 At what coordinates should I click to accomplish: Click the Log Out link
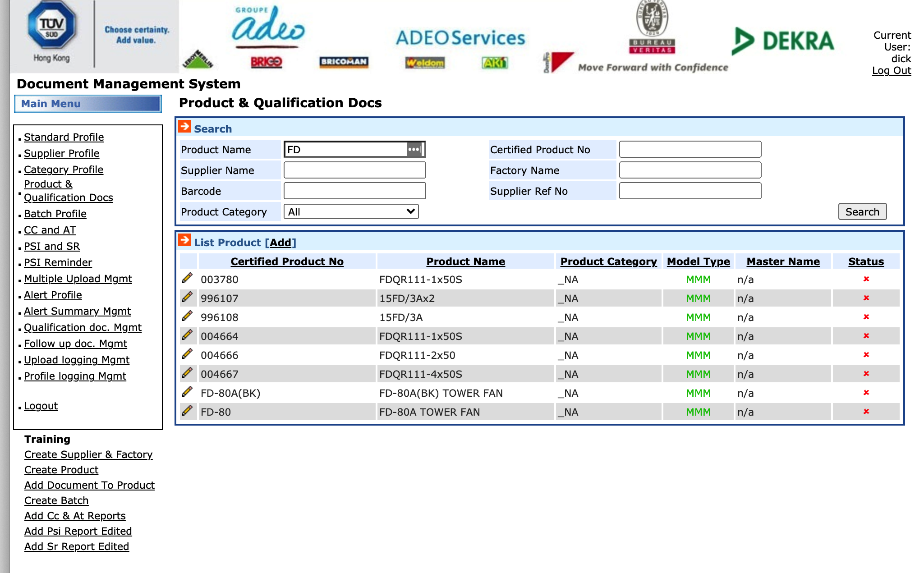coord(892,70)
